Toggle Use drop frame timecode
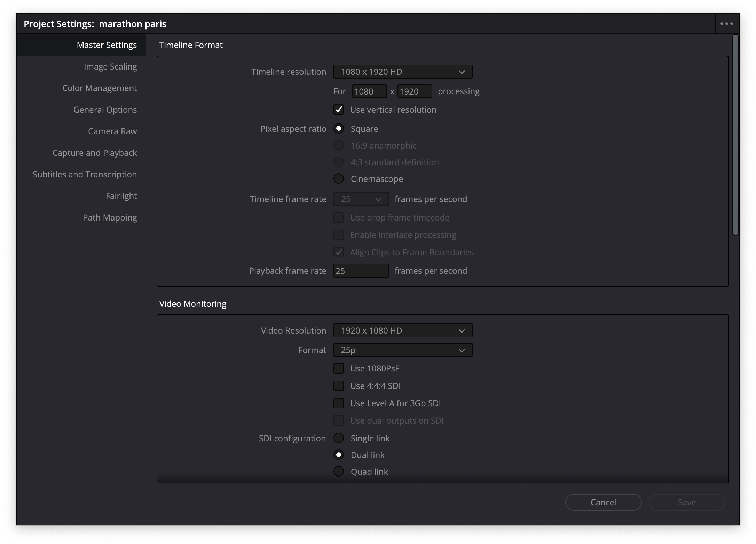The width and height of the screenshot is (756, 544). point(339,217)
